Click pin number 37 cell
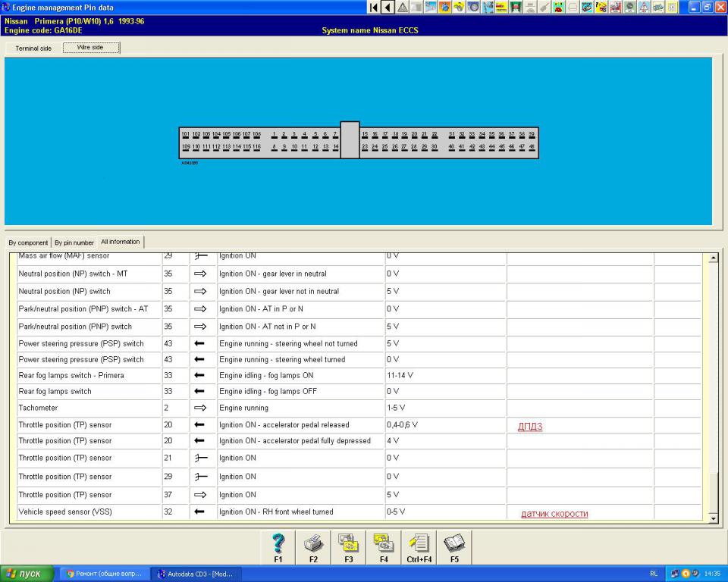This screenshot has width=728, height=582. coord(175,495)
